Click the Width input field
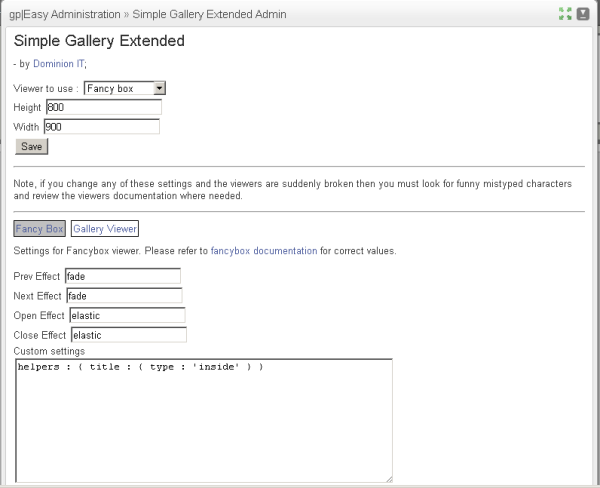This screenshot has height=488, width=600. [101, 127]
